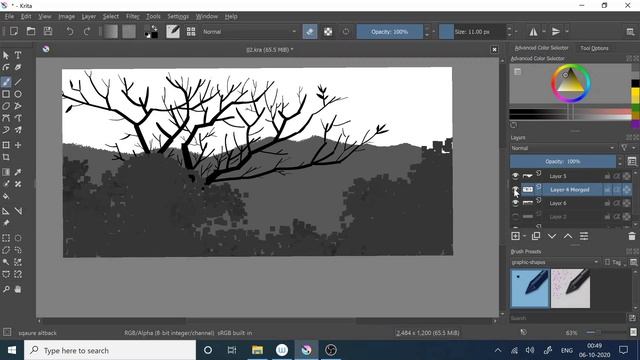
Task: Toggle visibility of Layer 6
Action: 516,203
